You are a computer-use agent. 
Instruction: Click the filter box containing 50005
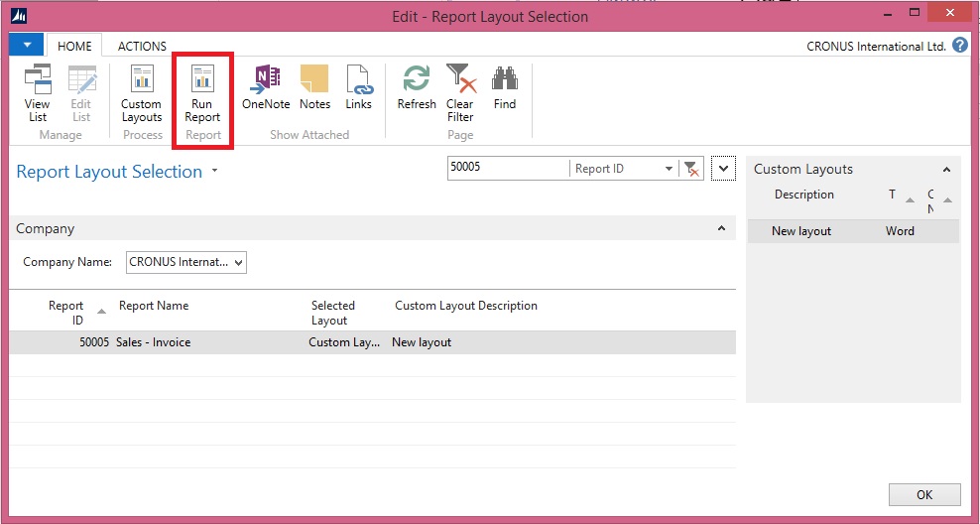506,169
